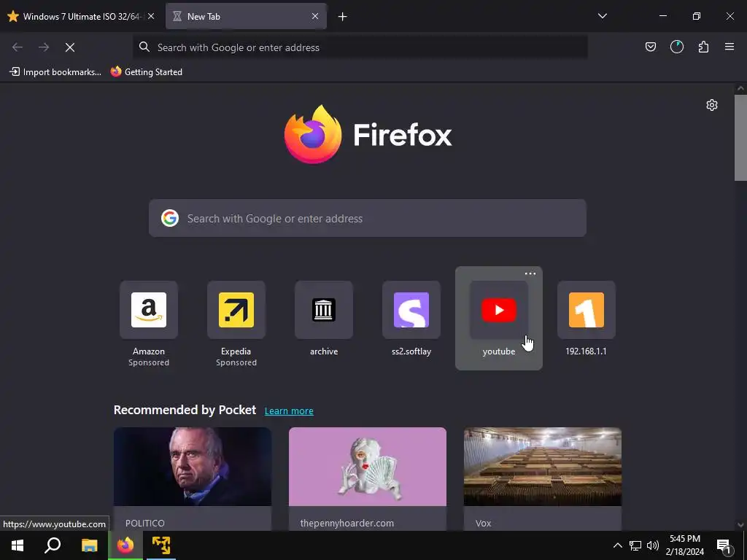Open the POLITICO Pocket story thumbnail
747x560 pixels.
[193, 467]
